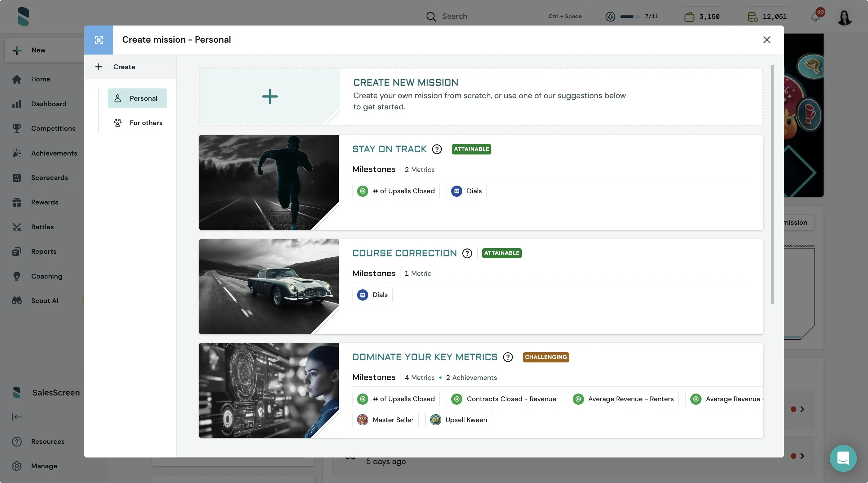Click # of Upsells Closed in Dominate Key Metrics

[x=396, y=399]
